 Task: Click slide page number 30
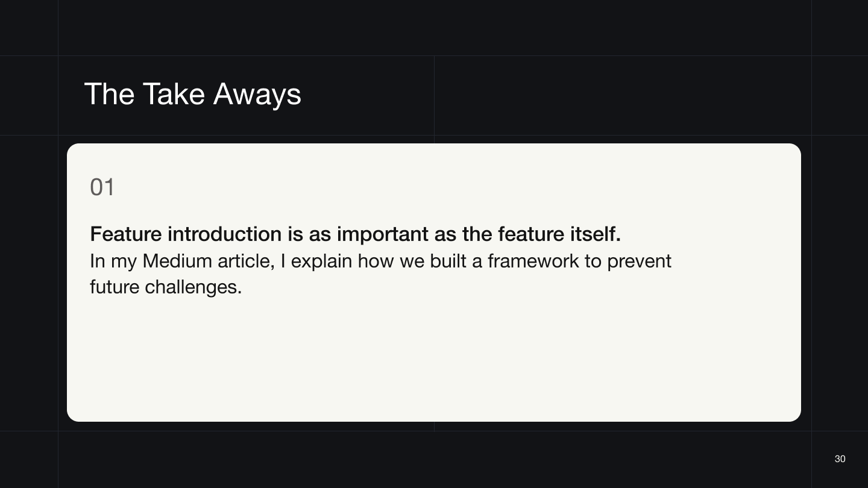(x=840, y=459)
